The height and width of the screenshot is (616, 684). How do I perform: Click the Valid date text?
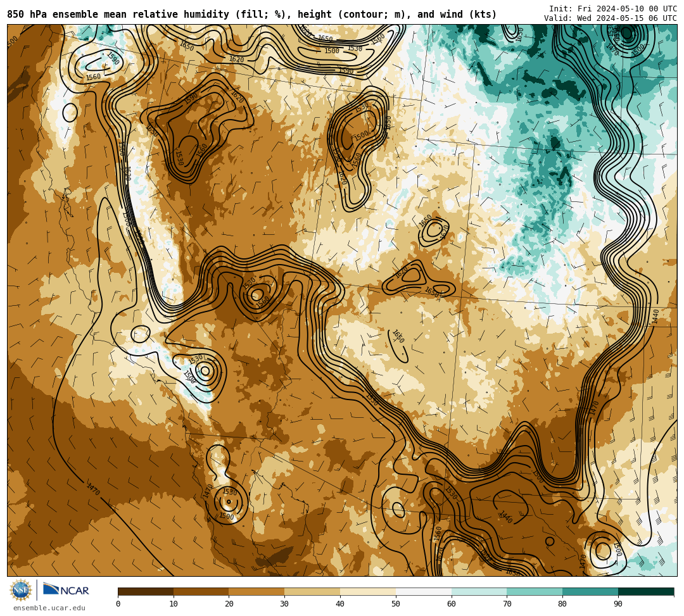tap(611, 18)
